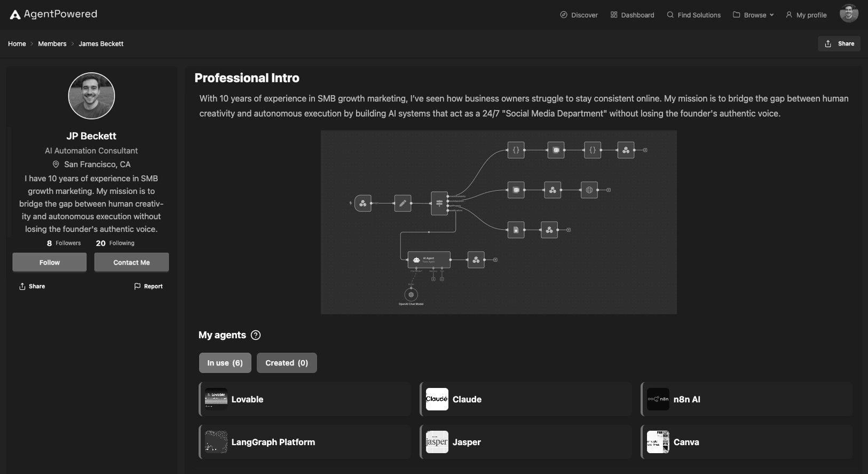The width and height of the screenshot is (868, 474).
Task: Open the n8n AI agent card
Action: pos(747,399)
